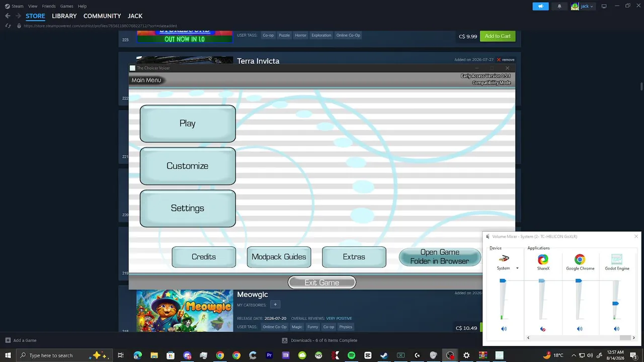View the Credits screen
Image resolution: width=644 pixels, height=362 pixels.
tap(204, 257)
